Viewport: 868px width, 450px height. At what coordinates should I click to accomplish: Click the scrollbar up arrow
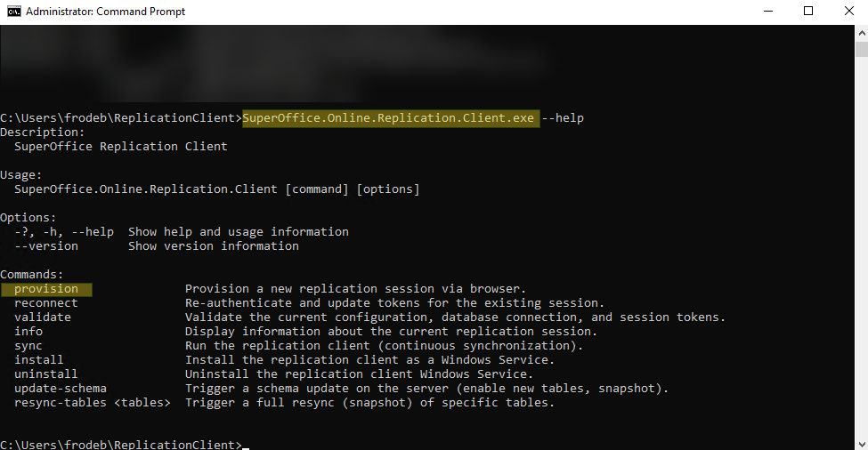(860, 32)
